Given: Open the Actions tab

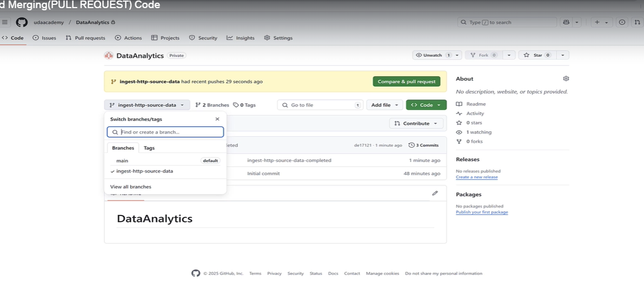Looking at the screenshot, I should tap(129, 38).
